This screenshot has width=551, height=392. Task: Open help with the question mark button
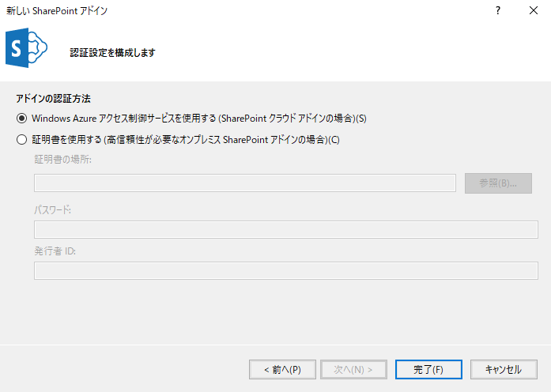tap(498, 11)
